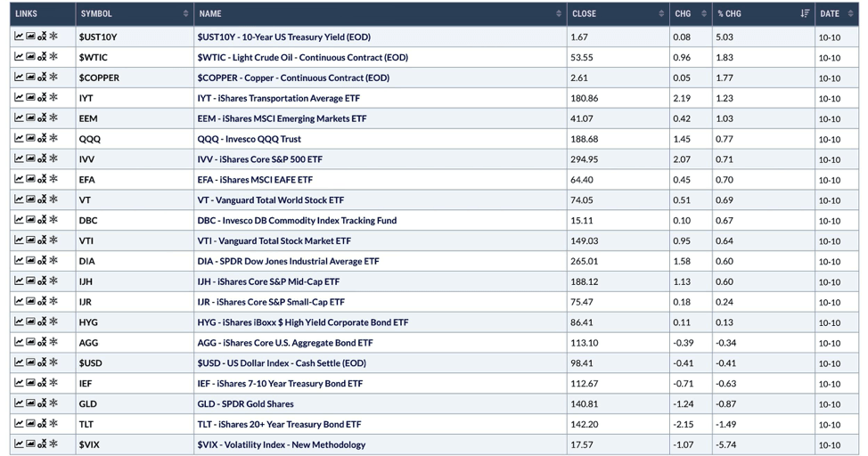Screen dimensions: 868x456
Task: Open P&F chart icon for VT row
Action: point(42,199)
